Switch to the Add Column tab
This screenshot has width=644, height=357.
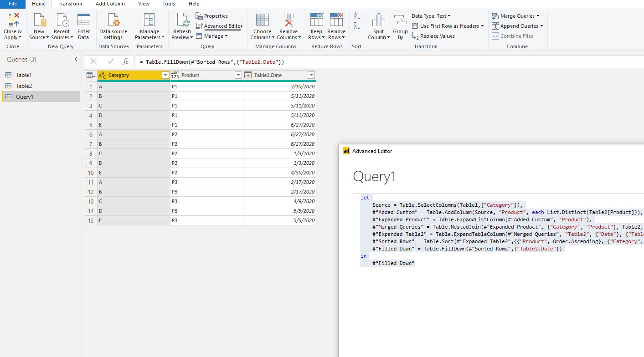point(110,4)
